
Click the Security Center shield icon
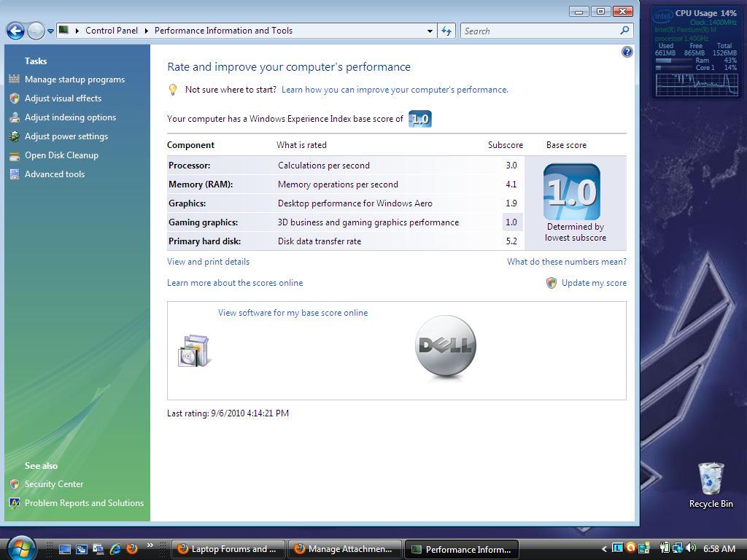pyautogui.click(x=15, y=484)
